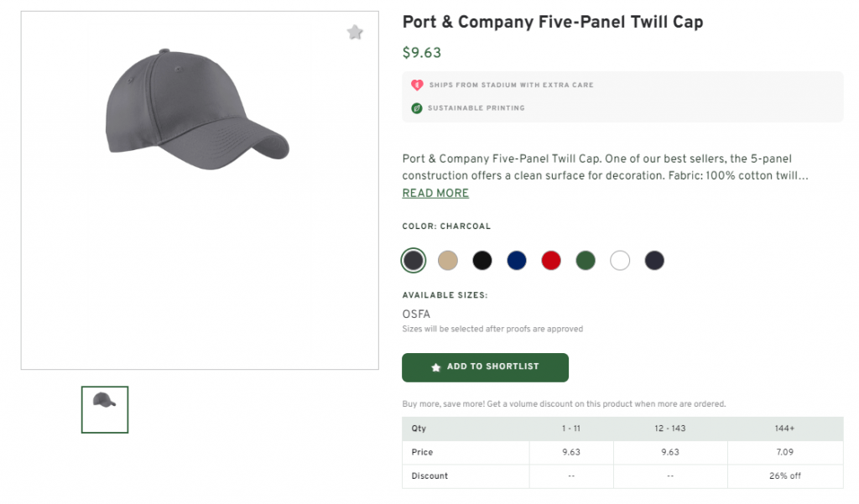859x504 pixels.
Task: Click the star icon inside the shortlist button
Action: tap(435, 367)
